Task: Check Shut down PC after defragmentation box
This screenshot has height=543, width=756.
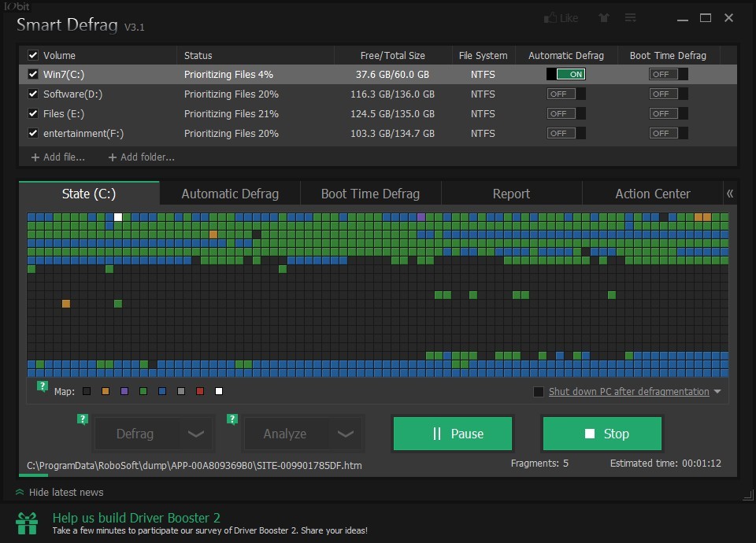Action: point(539,392)
